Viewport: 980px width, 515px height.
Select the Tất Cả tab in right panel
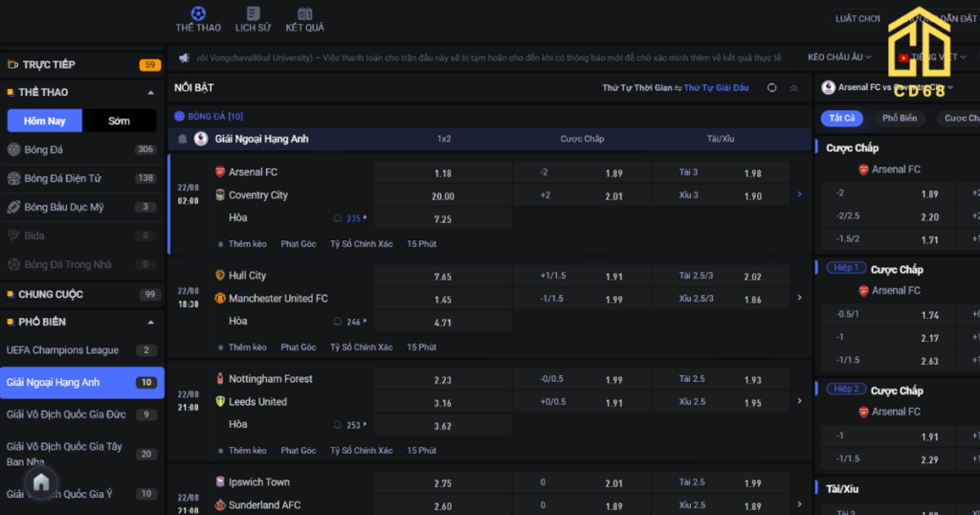pos(842,118)
